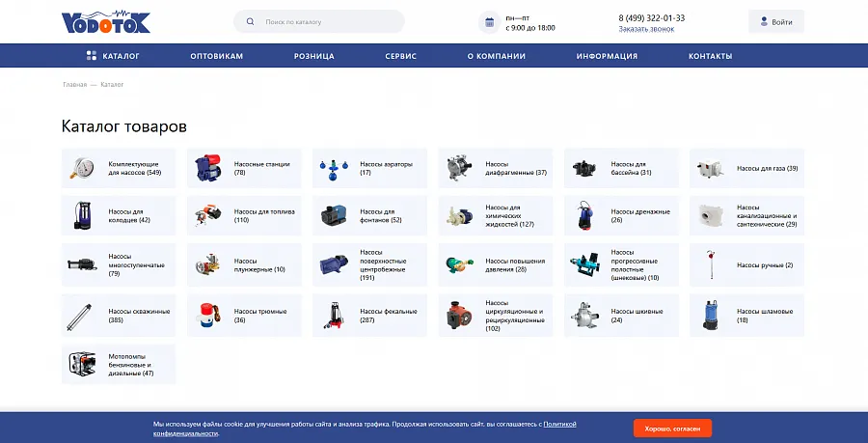Open Насосы ручные product image
This screenshot has height=443, width=868.
(710, 264)
